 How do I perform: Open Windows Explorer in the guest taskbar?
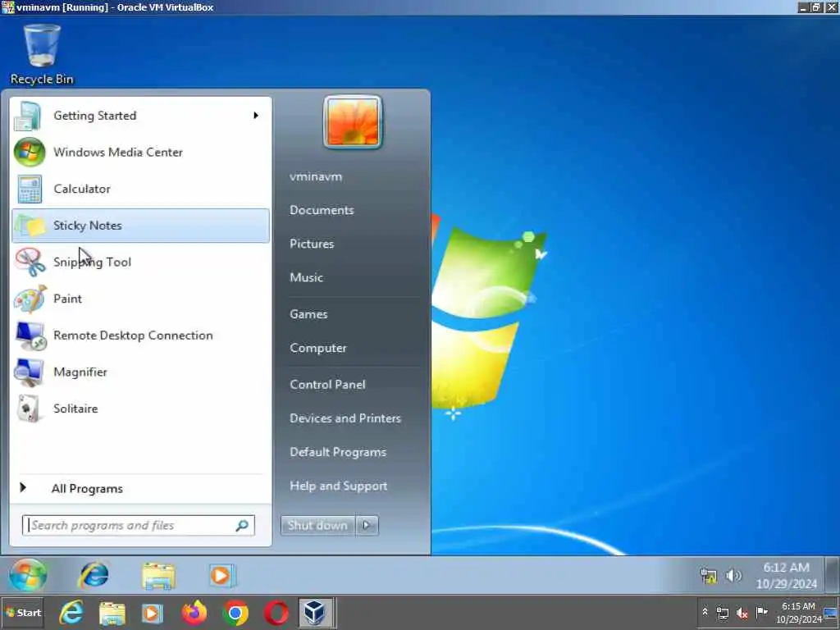coord(158,576)
